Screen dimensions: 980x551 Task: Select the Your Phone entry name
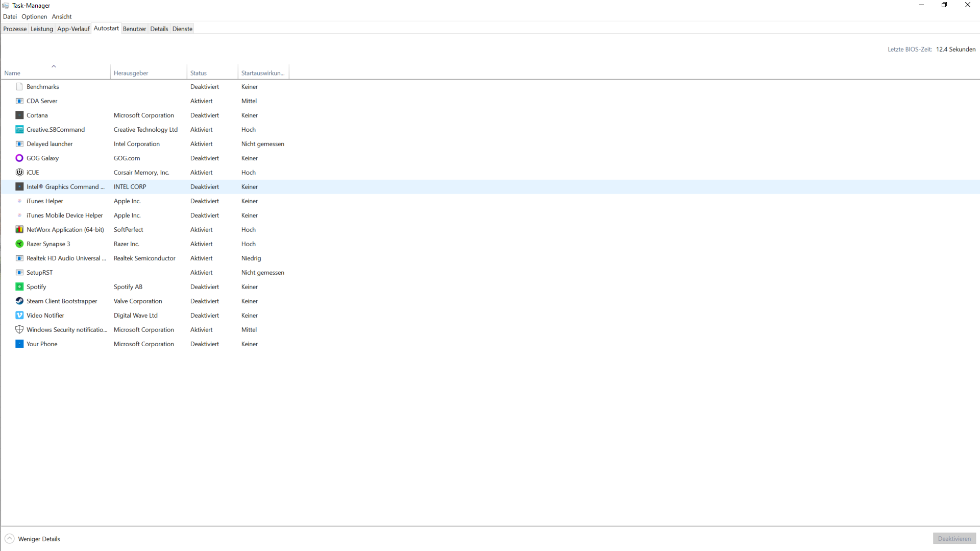42,344
